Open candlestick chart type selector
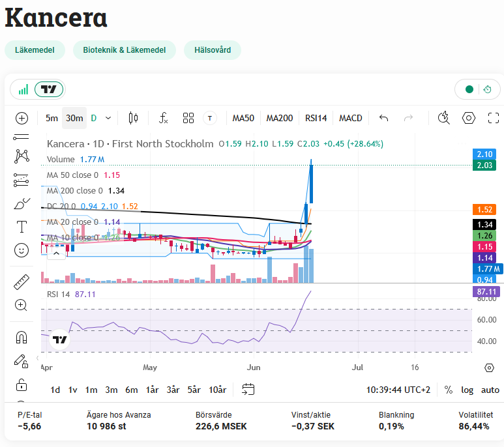This screenshot has height=447, width=504. tap(133, 118)
